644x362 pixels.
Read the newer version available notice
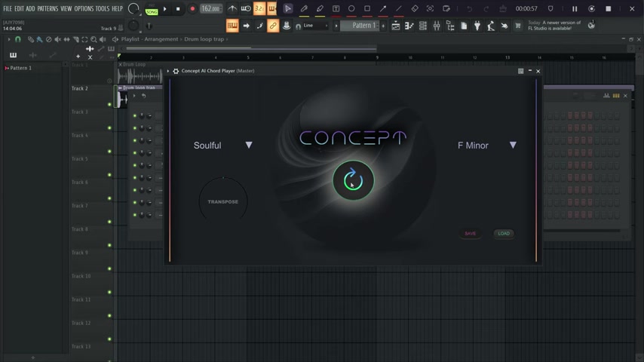point(555,26)
